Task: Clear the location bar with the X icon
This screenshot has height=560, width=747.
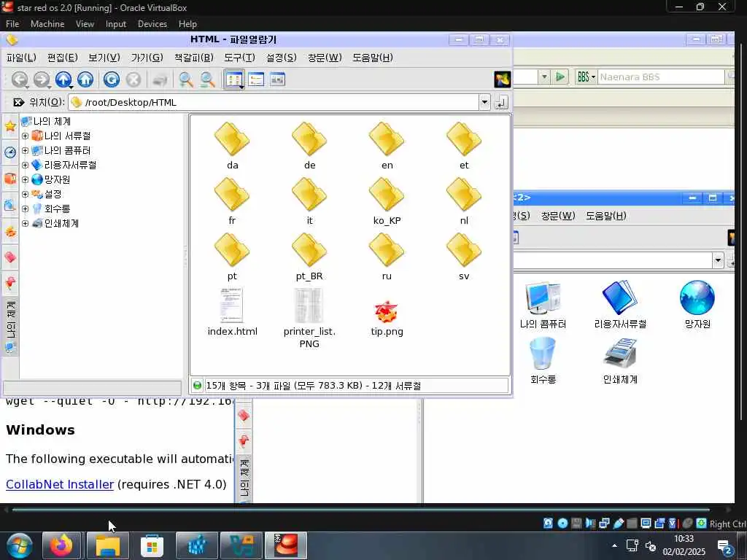Action: [x=18, y=102]
